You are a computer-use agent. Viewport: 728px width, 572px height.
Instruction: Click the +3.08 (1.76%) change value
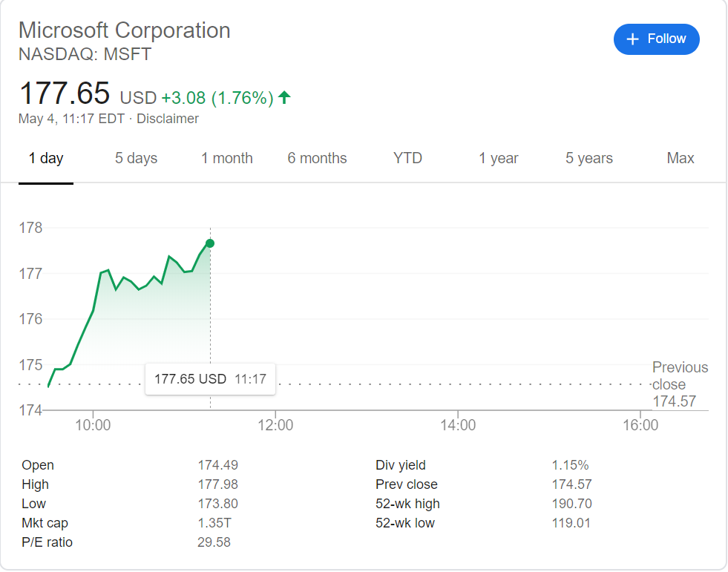[x=217, y=98]
